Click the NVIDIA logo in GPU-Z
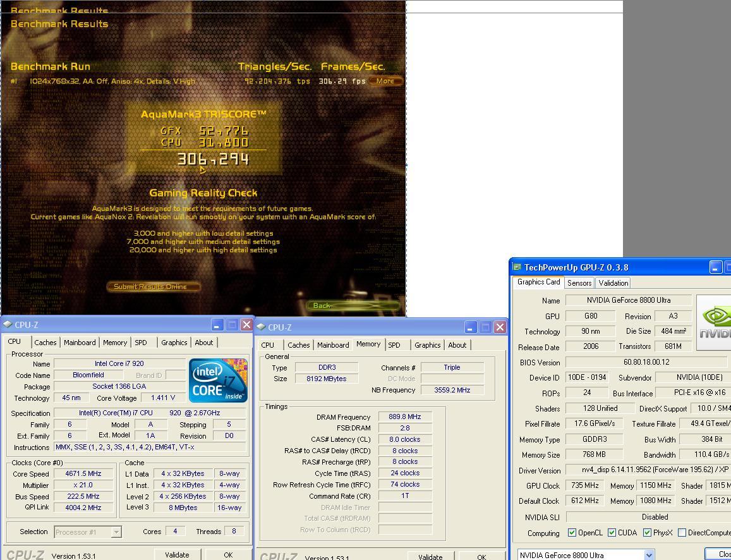 pyautogui.click(x=714, y=323)
